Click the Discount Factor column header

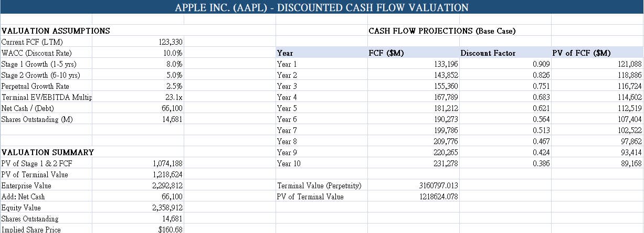488,53
